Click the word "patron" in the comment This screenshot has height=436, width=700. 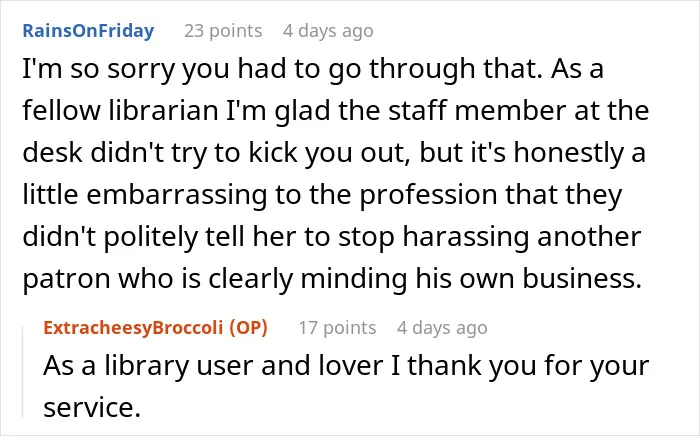(66, 279)
